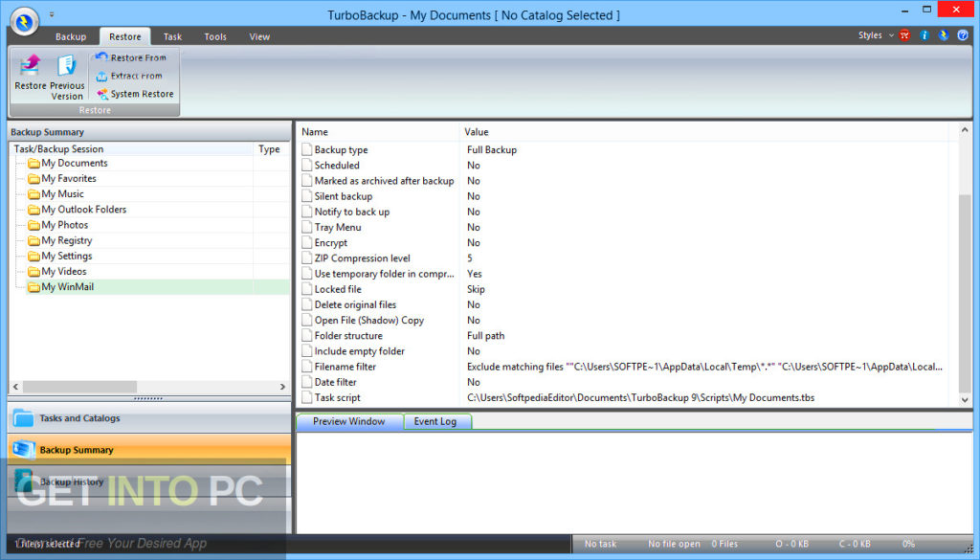Check the Scheduled property checkbox
The image size is (980, 560).
tap(306, 165)
